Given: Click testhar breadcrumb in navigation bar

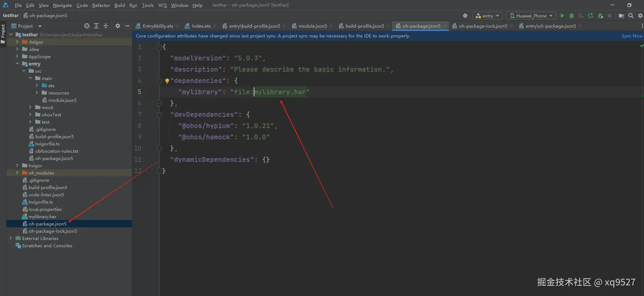Looking at the screenshot, I should pyautogui.click(x=11, y=16).
